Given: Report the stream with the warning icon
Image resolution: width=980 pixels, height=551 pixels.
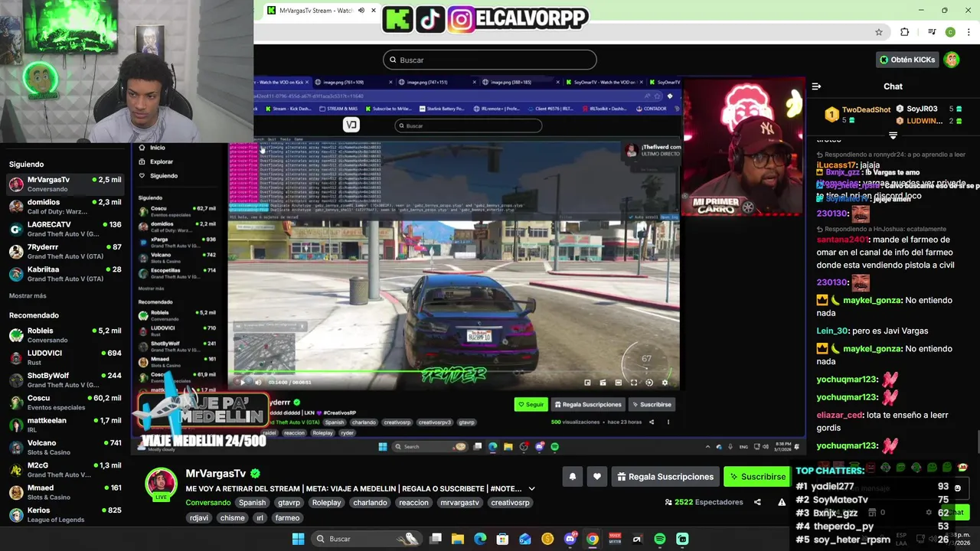Looking at the screenshot, I should [x=782, y=502].
